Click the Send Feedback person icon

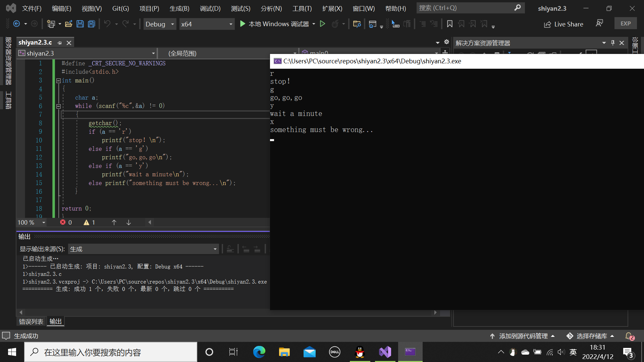pyautogui.click(x=599, y=23)
